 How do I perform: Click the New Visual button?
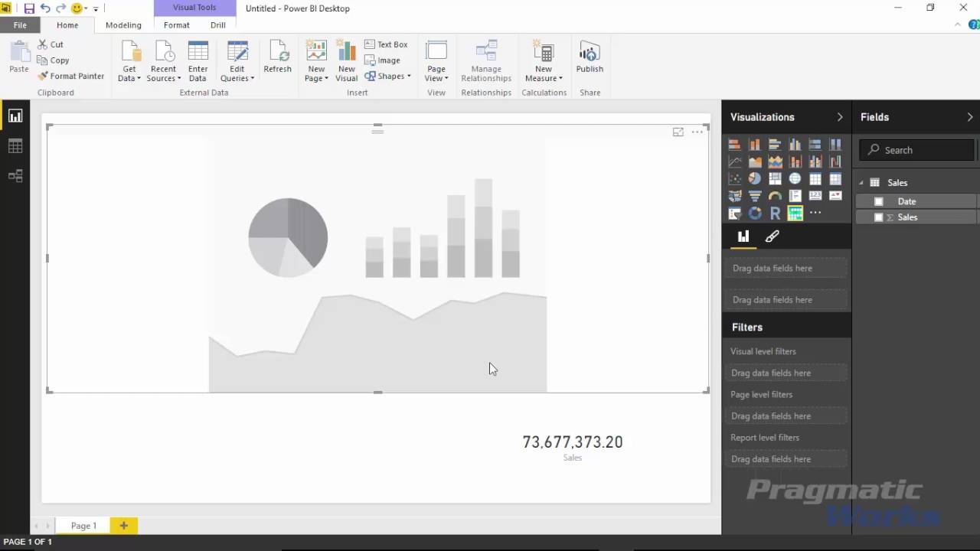346,61
